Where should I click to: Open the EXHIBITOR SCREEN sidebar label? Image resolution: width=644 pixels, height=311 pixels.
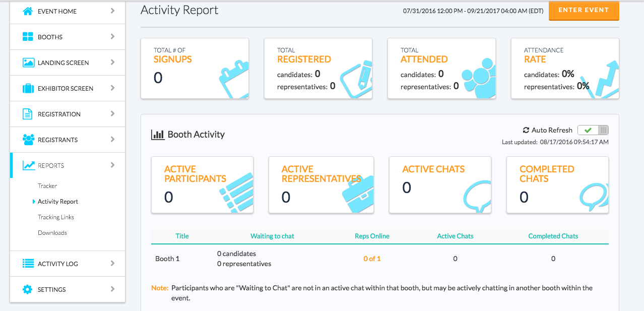click(x=66, y=88)
